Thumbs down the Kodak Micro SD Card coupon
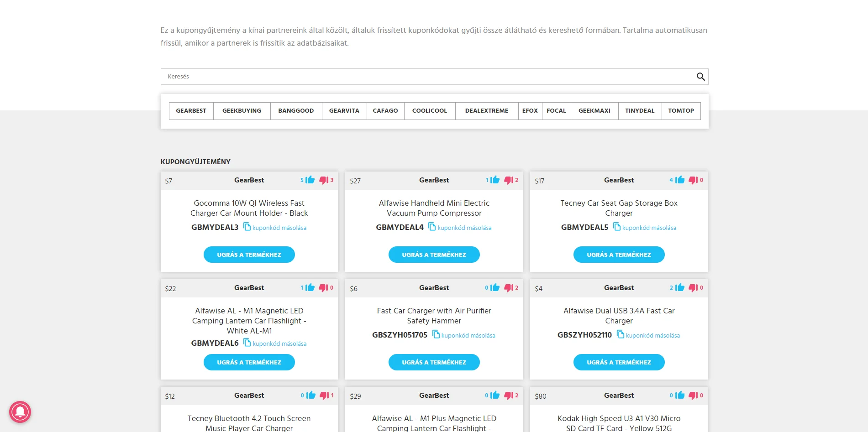868x432 pixels. pos(693,396)
